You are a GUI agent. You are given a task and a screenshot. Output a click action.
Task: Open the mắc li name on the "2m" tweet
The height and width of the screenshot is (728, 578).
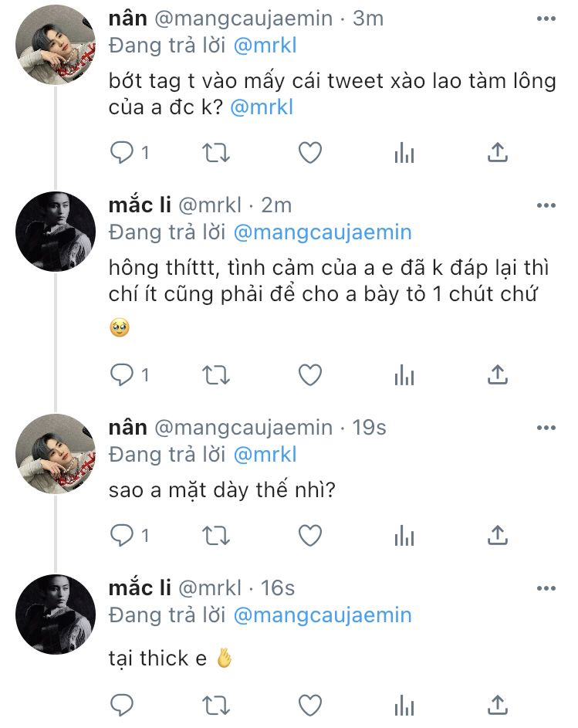click(140, 205)
